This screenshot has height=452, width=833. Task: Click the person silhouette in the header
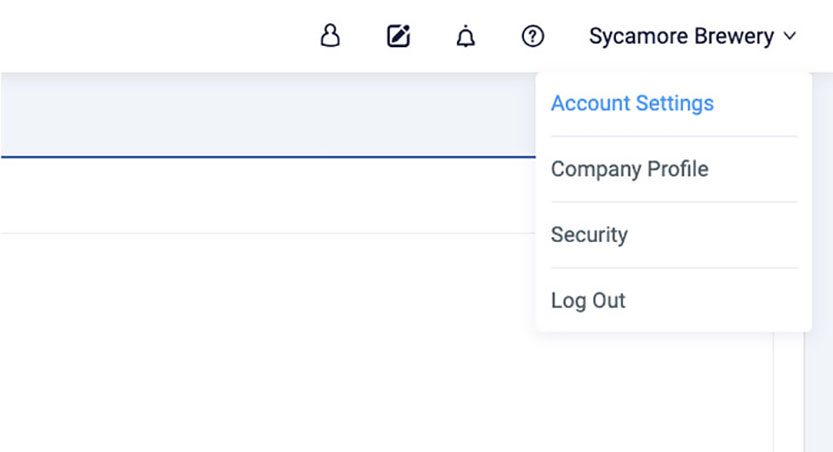tap(330, 37)
